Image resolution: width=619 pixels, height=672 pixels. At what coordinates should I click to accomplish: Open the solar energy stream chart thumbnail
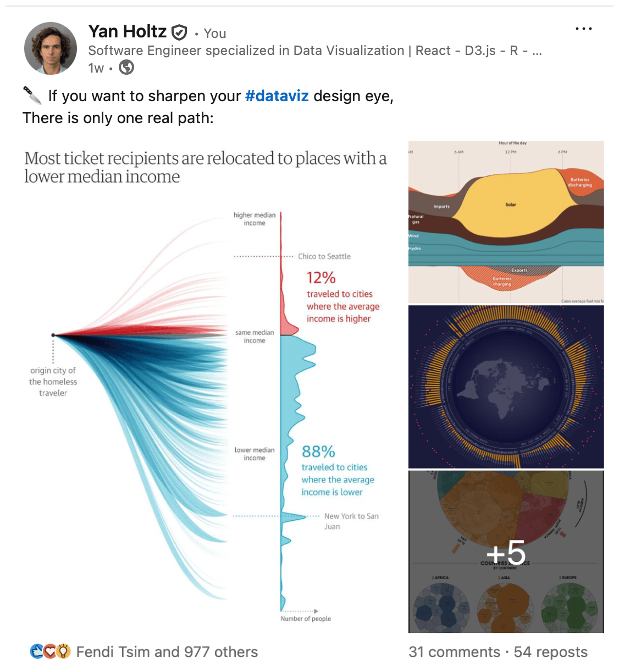(x=506, y=222)
